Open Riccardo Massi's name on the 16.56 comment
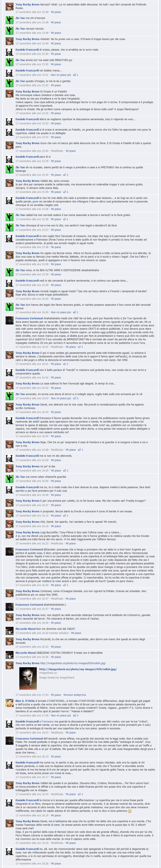Viewport: 161px width, 868px height. click(x=25, y=653)
